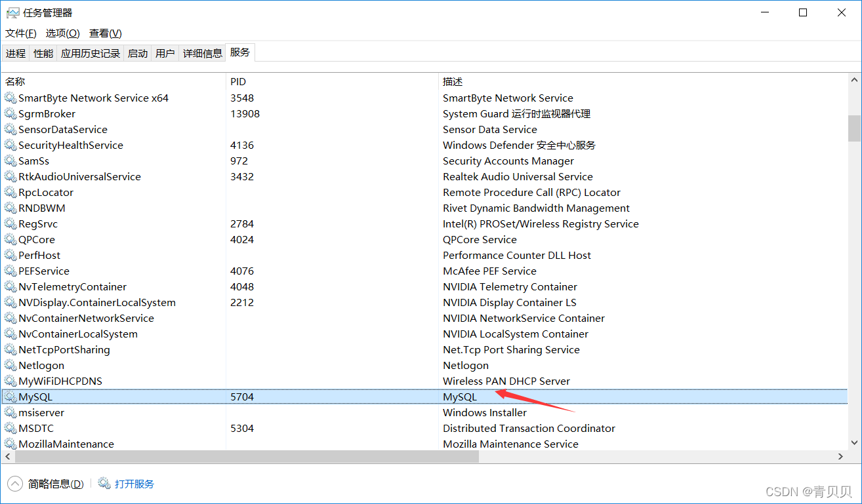Click the McAfee PEF Service description
This screenshot has height=504, width=862.
(x=489, y=271)
